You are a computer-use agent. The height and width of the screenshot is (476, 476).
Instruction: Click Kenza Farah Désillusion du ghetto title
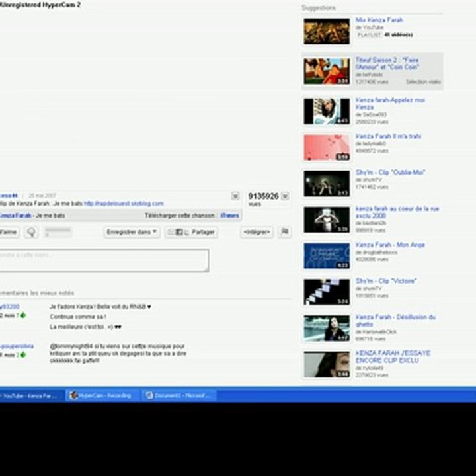pos(395,321)
